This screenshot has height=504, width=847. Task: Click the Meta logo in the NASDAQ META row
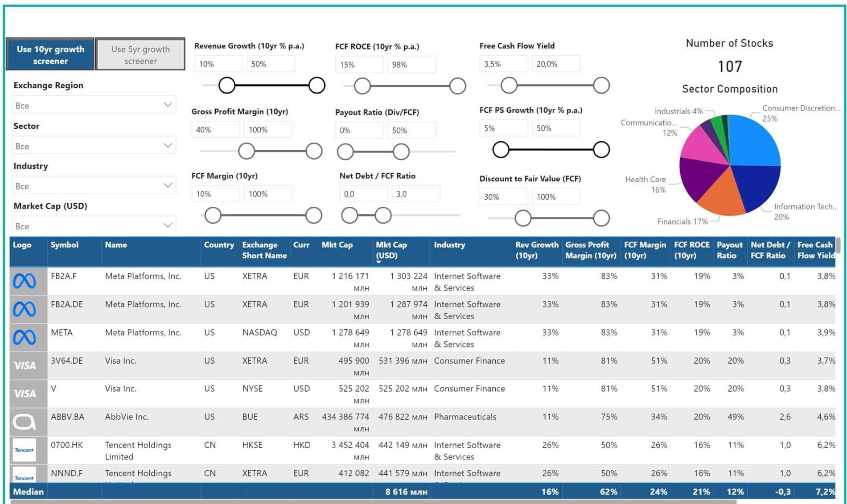(x=25, y=337)
